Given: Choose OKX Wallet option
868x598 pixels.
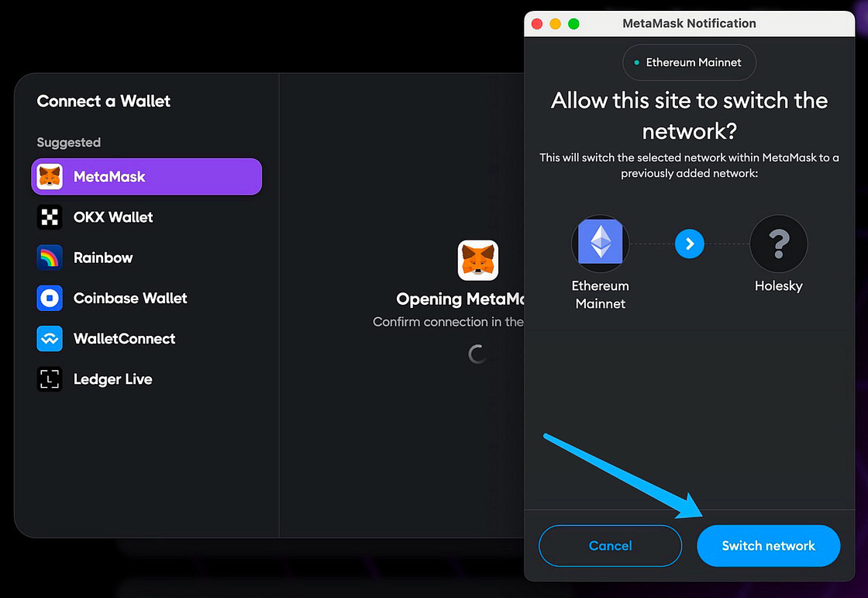Looking at the screenshot, I should point(113,217).
